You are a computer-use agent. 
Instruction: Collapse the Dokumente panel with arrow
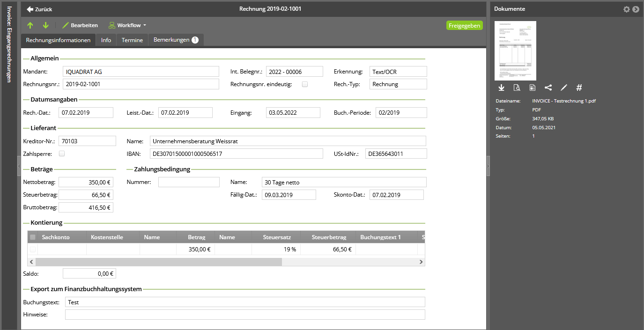636,9
